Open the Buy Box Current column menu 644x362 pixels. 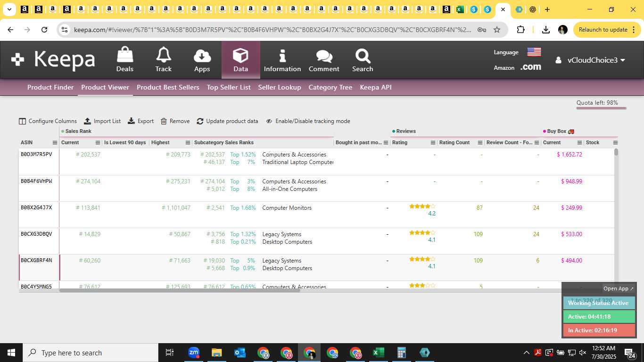coord(579,143)
